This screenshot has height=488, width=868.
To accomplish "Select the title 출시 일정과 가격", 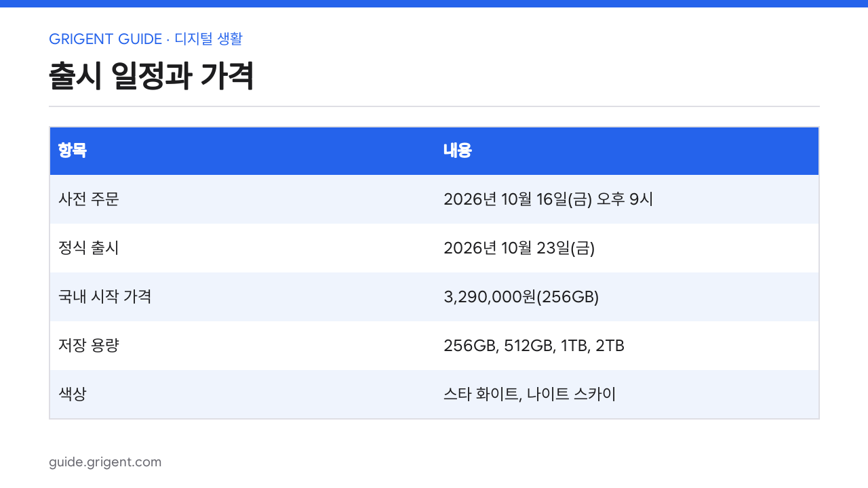I will point(151,76).
